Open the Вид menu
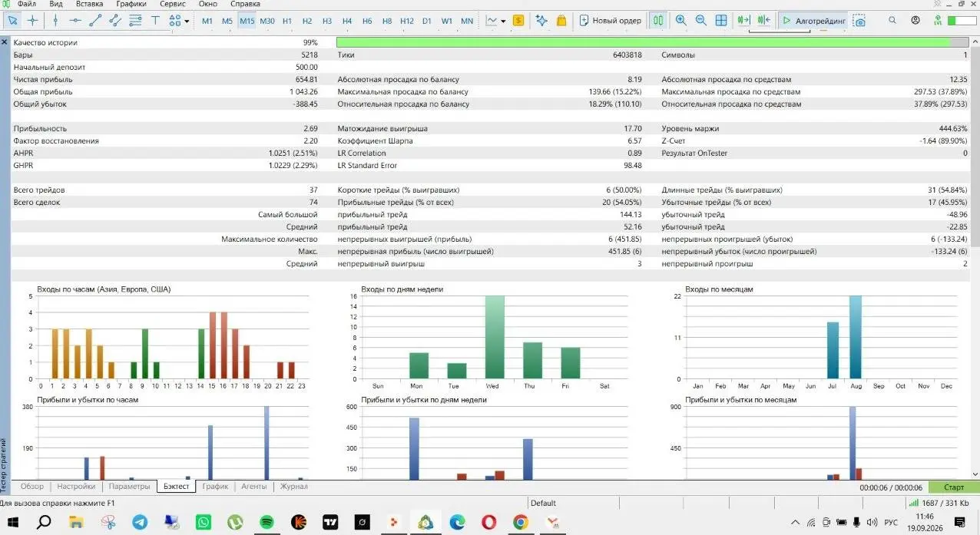980x535 pixels. point(56,4)
